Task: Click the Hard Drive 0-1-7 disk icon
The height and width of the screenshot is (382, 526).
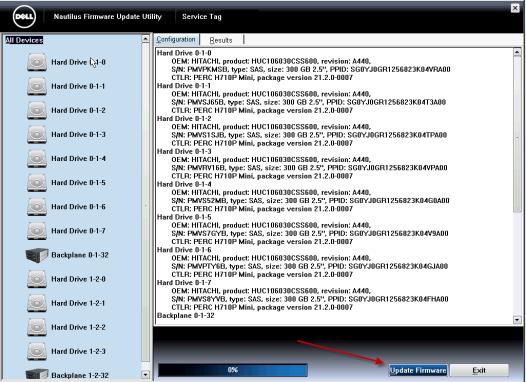Action: [37, 231]
